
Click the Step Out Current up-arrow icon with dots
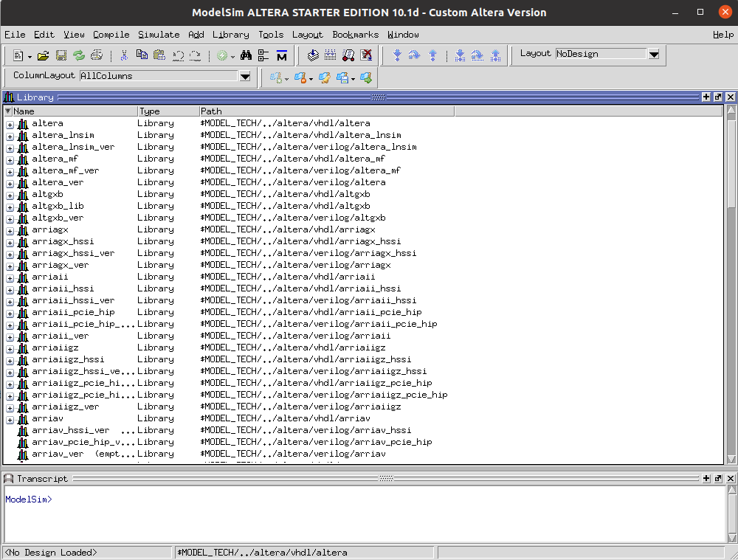495,55
